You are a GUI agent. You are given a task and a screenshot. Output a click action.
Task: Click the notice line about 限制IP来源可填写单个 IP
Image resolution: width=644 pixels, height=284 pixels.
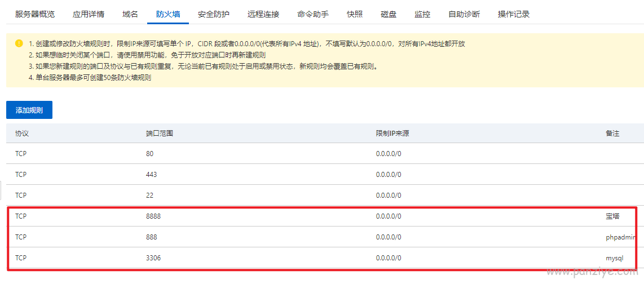[x=247, y=44]
